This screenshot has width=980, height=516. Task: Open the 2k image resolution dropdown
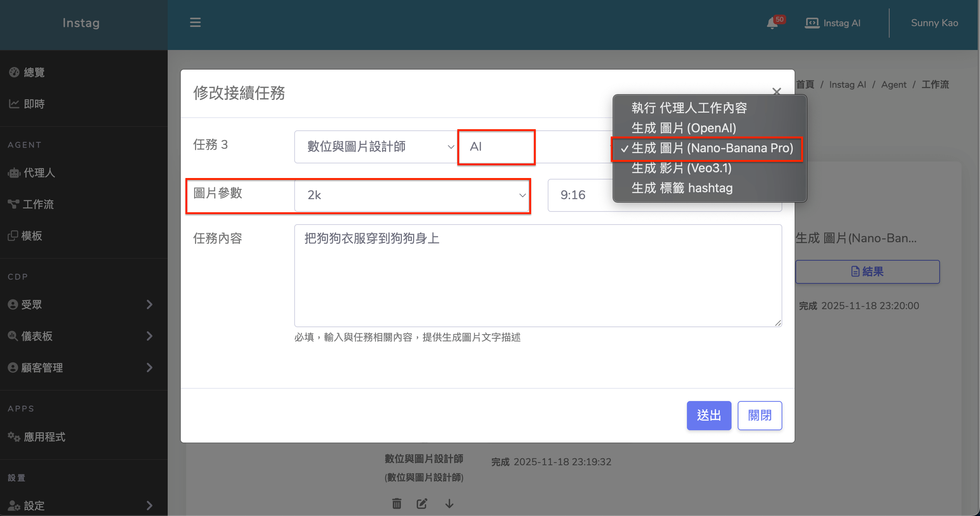coord(412,195)
